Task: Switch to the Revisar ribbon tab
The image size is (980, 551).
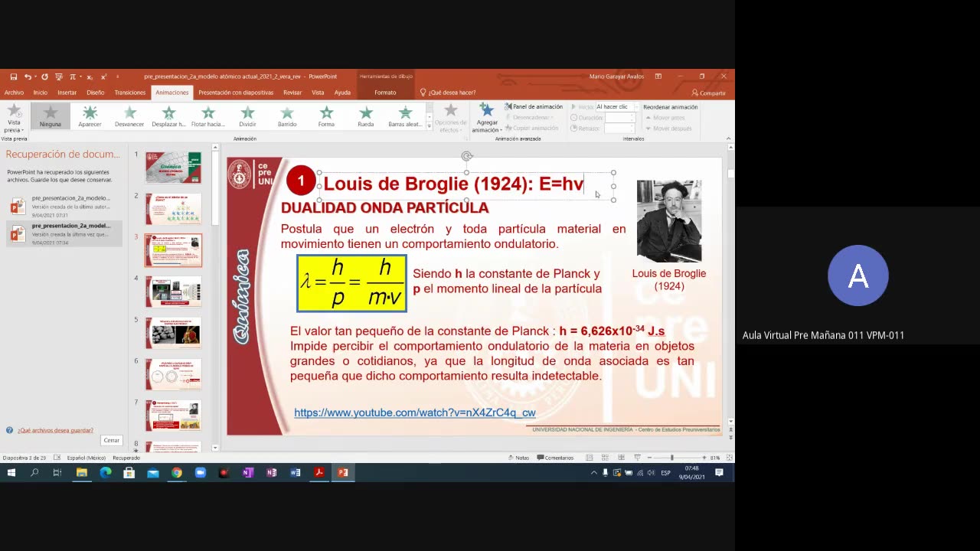Action: (292, 93)
